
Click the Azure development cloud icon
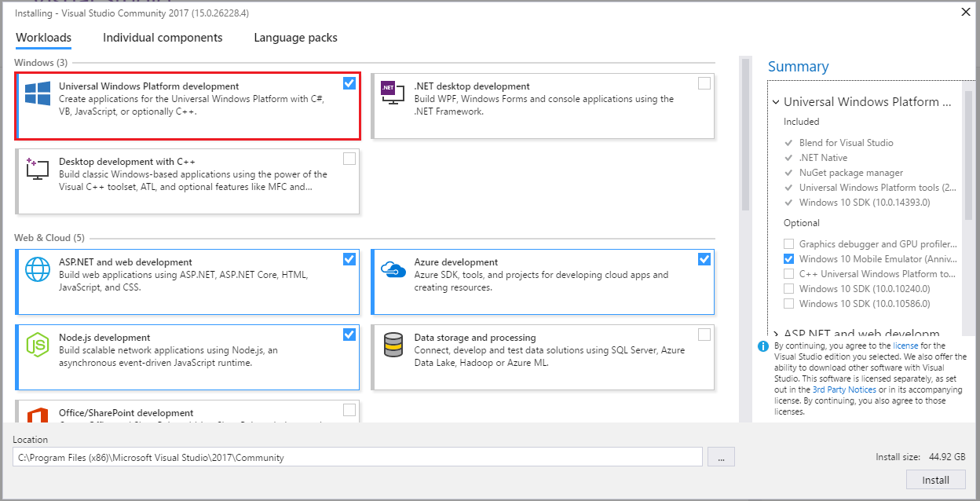coord(393,269)
